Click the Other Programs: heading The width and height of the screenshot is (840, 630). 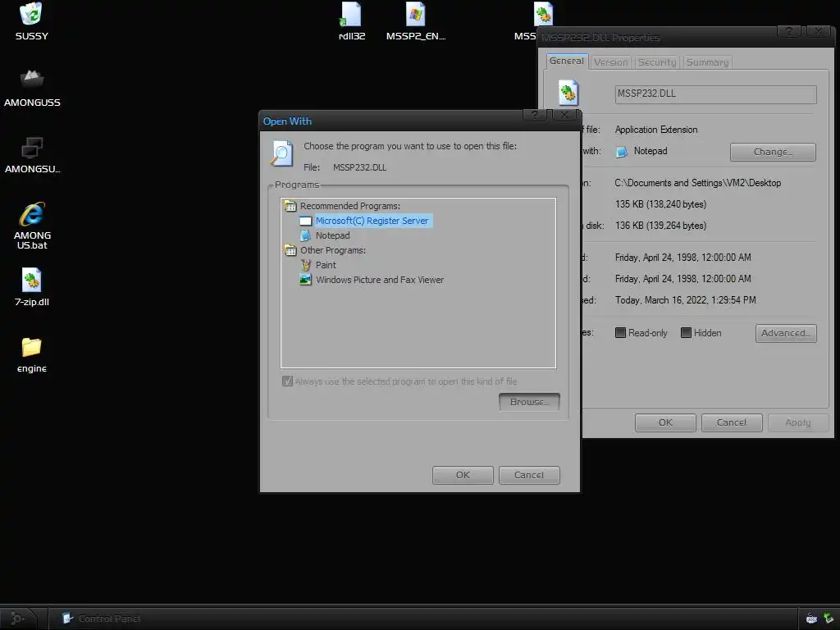pos(333,250)
